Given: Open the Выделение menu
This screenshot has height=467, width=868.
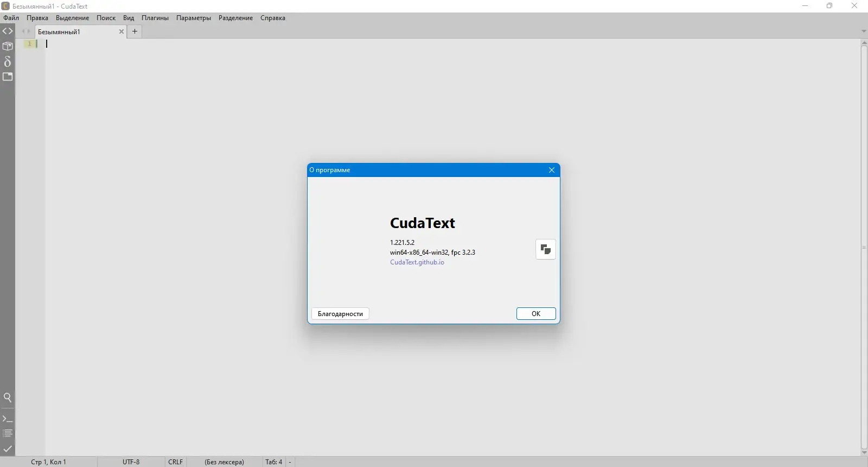Looking at the screenshot, I should 72,18.
